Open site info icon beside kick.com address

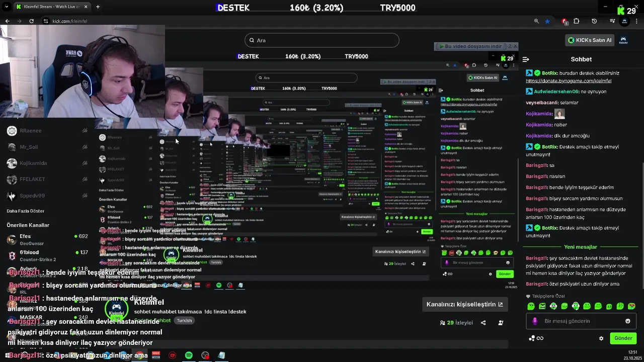tap(46, 21)
